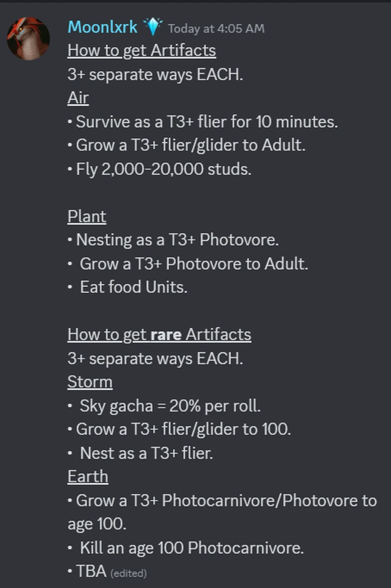The width and height of the screenshot is (391, 588).
Task: Click the '(edited)' label on the message
Action: click(128, 573)
